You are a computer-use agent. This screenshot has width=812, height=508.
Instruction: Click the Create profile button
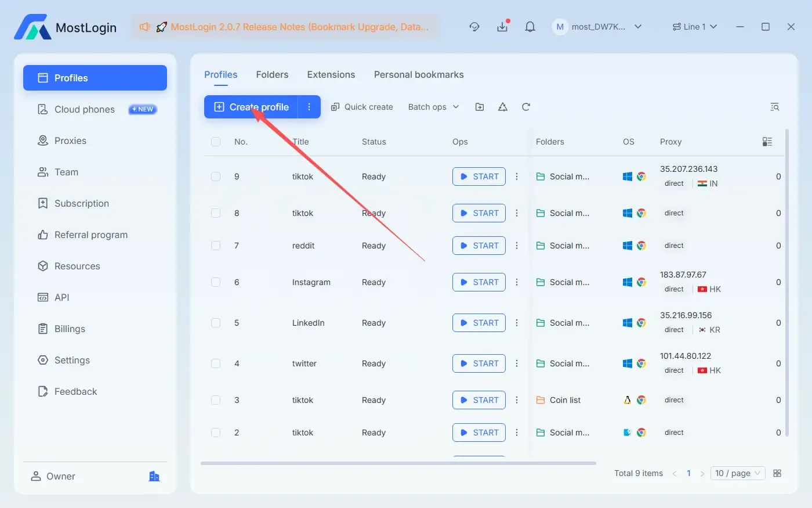point(257,107)
